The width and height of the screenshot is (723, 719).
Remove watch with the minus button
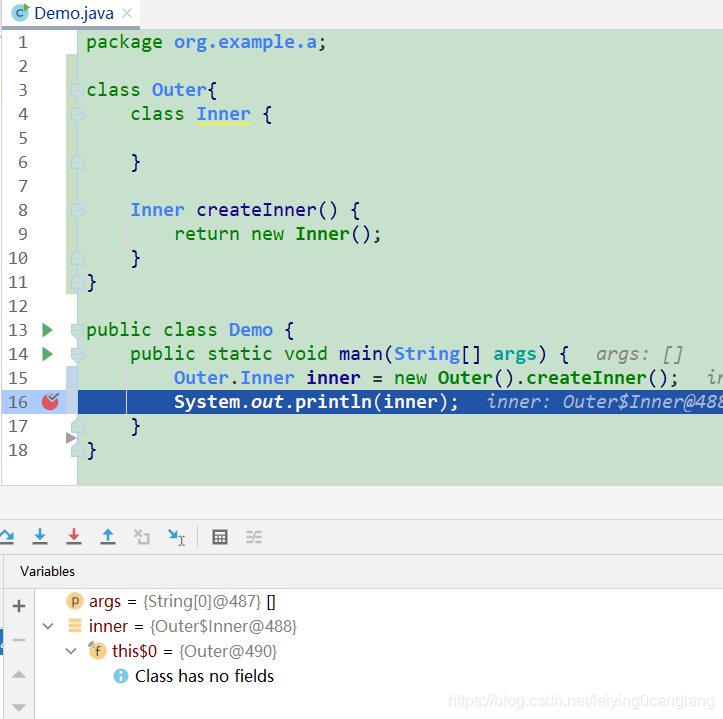19,640
